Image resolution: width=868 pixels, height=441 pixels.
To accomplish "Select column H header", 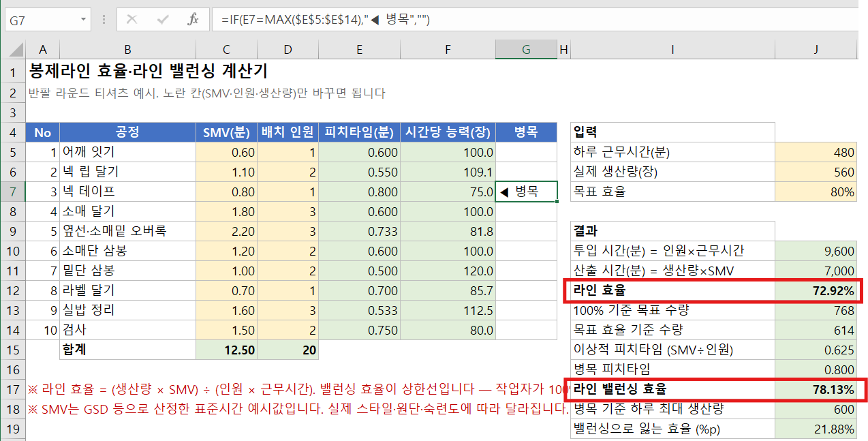I will (563, 49).
